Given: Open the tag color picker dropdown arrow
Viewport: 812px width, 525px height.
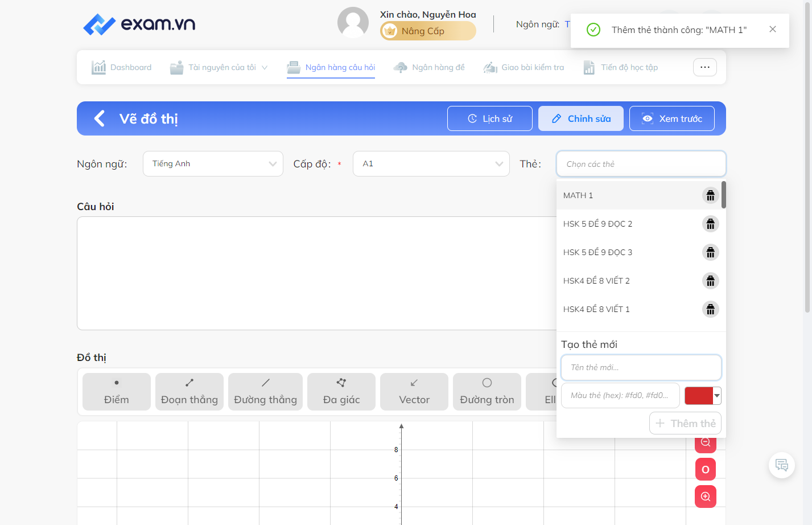Looking at the screenshot, I should click(x=718, y=395).
